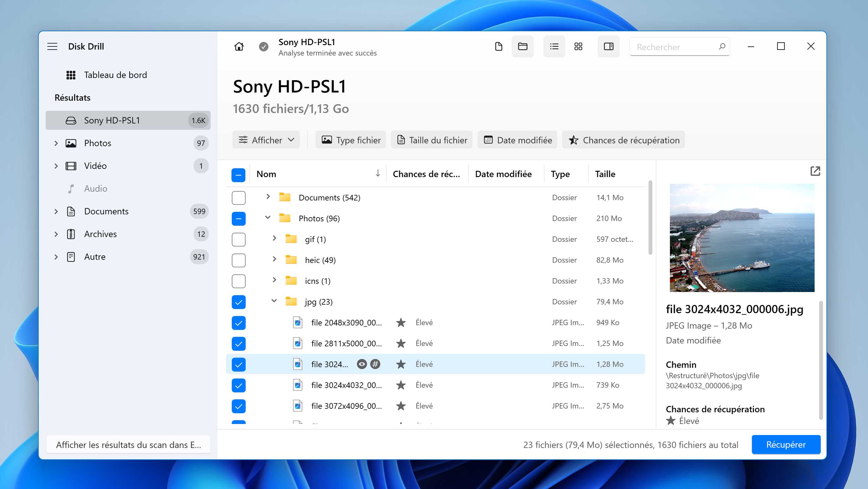The width and height of the screenshot is (868, 489).
Task: Toggle the Photos (96) folder checkbox
Action: point(238,219)
